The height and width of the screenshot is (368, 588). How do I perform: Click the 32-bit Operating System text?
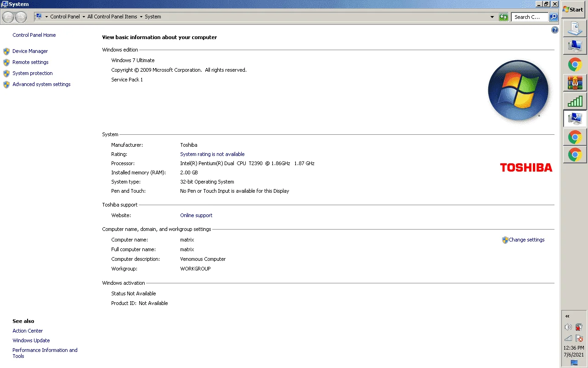pyautogui.click(x=207, y=182)
